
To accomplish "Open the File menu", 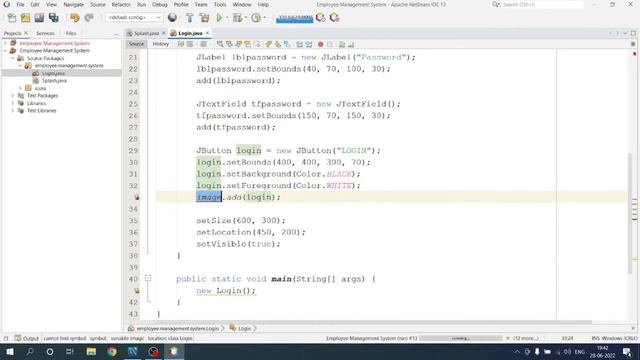I will click(20, 4).
